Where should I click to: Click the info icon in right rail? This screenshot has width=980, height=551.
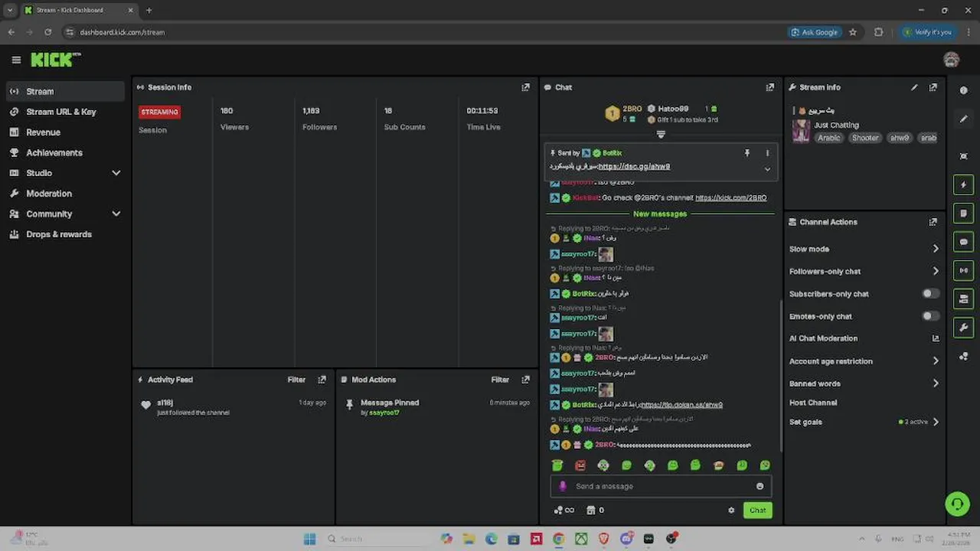click(x=963, y=90)
